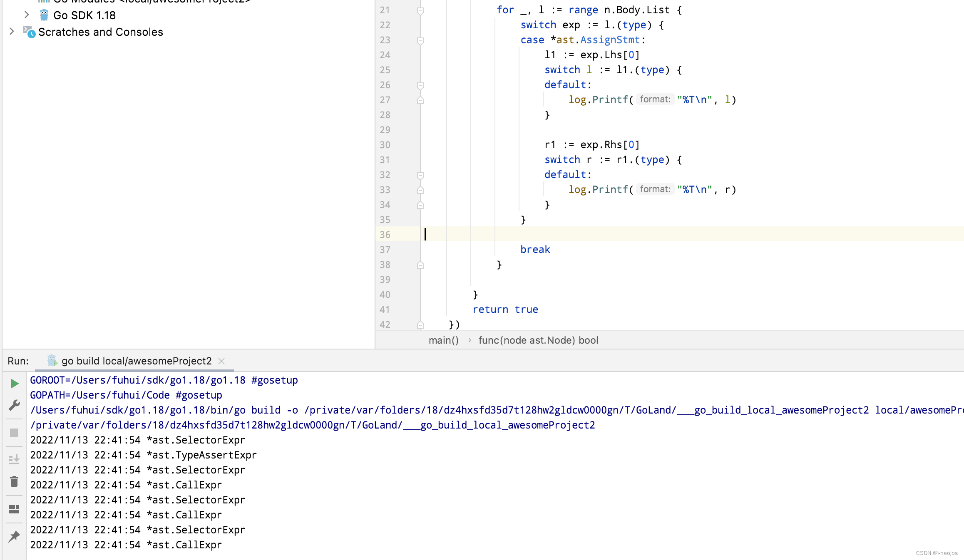Clear output with trash icon
The width and height of the screenshot is (964, 560).
14,482
